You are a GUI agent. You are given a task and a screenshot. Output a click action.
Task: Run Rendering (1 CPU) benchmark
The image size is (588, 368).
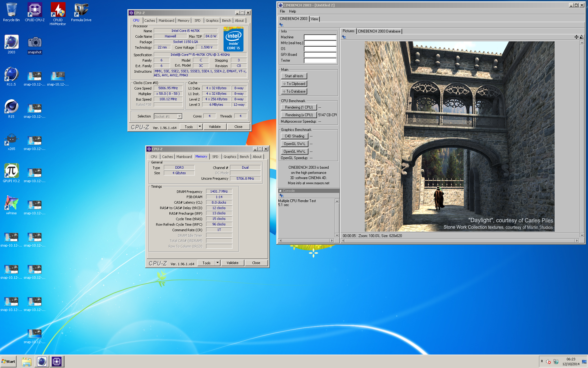299,107
